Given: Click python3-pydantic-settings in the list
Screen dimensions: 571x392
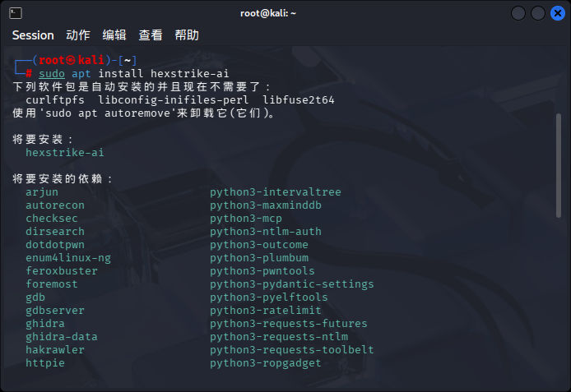Looking at the screenshot, I should pyautogui.click(x=292, y=284).
